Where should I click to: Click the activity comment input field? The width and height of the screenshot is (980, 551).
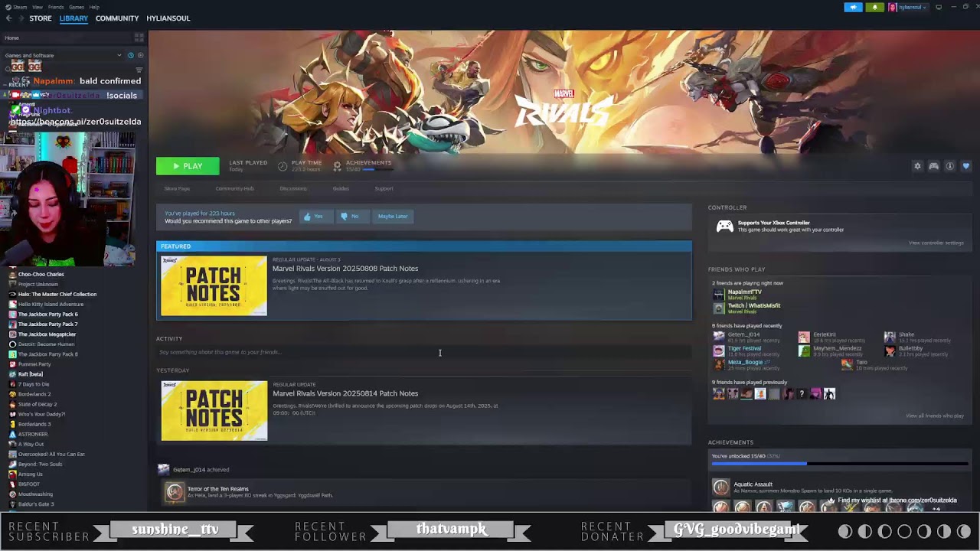[423, 352]
